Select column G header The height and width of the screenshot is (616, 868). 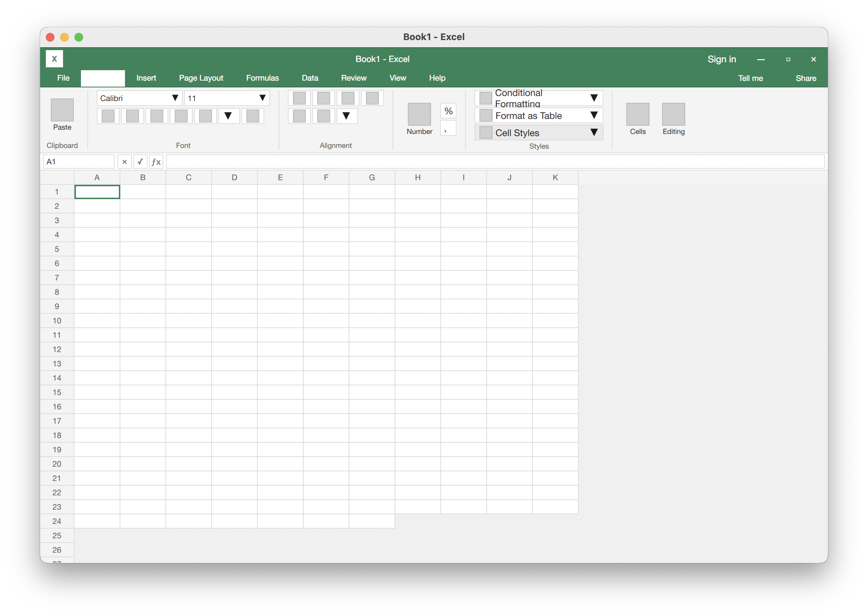coord(372,178)
